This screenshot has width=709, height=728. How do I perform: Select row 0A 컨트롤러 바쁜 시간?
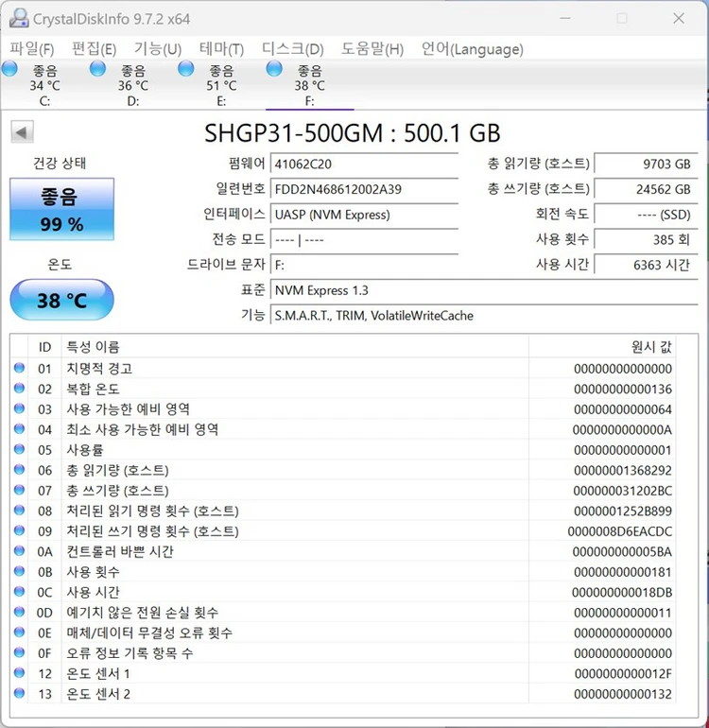[343, 551]
